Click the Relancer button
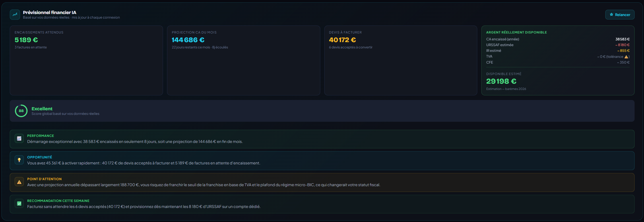This screenshot has width=644, height=222. tap(620, 15)
